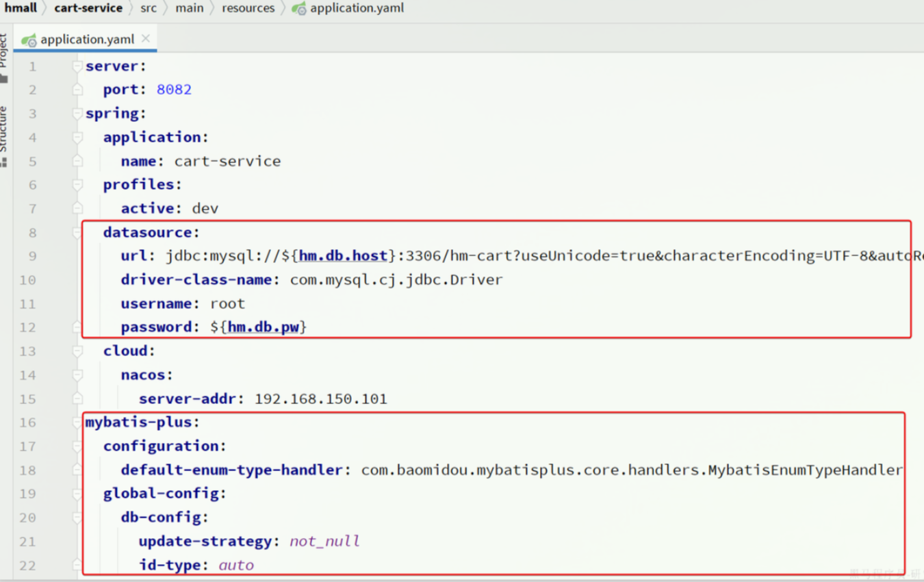The height and width of the screenshot is (582, 924).
Task: Follow the hm.db.host property reference
Action: pos(343,256)
